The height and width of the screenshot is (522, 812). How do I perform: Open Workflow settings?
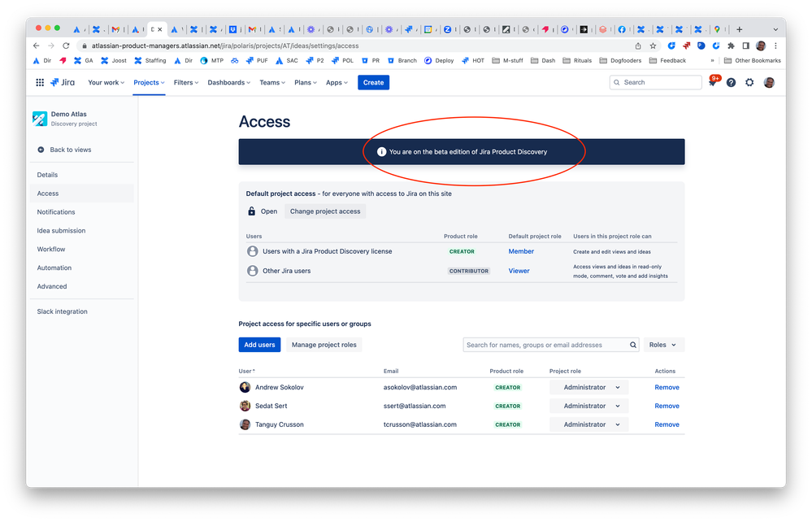coord(82,250)
